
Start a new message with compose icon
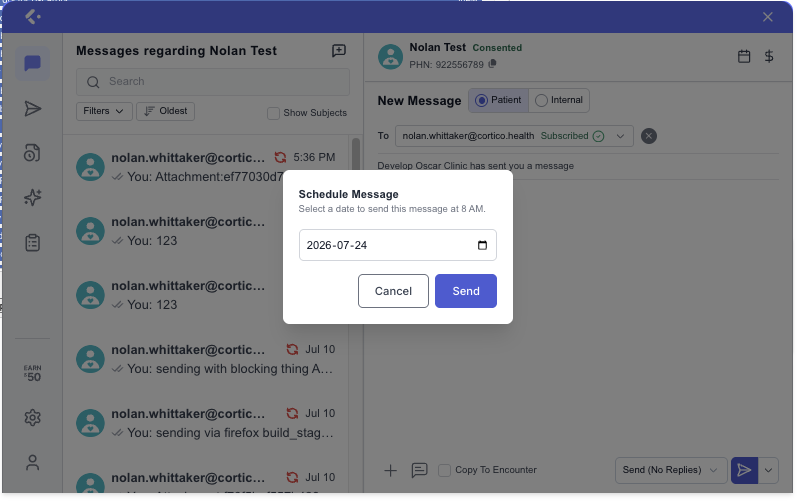pos(339,51)
